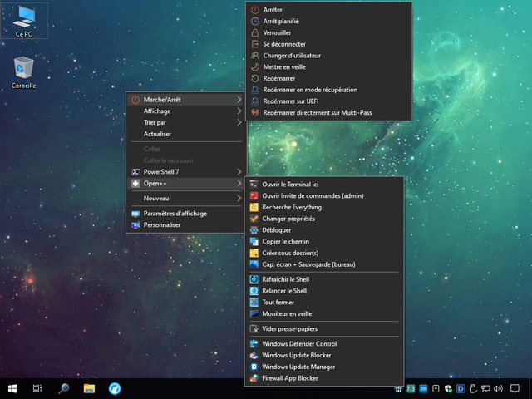Click the Windows Update Blocker icon
532x399 pixels.
(x=254, y=355)
